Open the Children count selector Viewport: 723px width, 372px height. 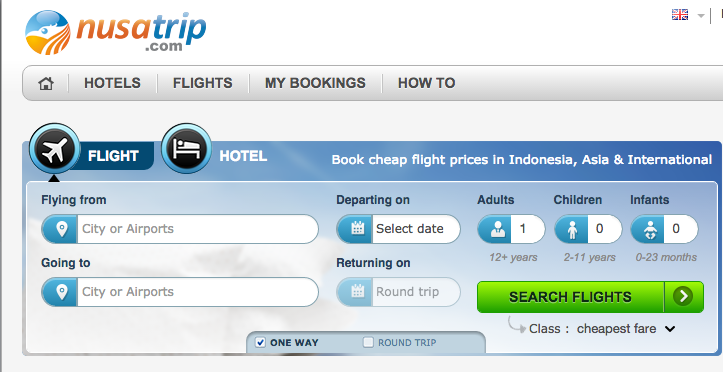point(588,229)
